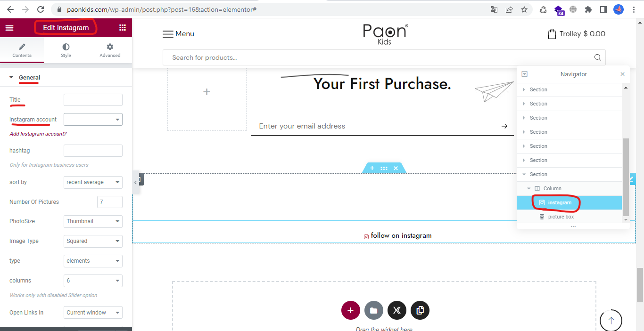Click into the hashtag field

(93, 151)
